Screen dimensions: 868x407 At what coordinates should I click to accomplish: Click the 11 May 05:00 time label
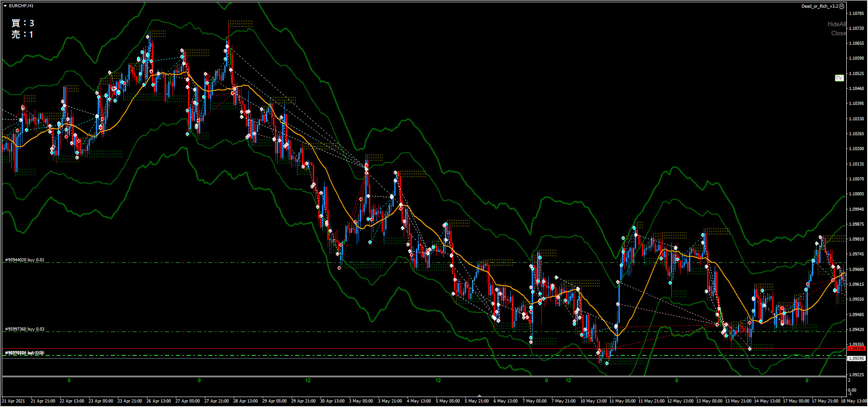(623, 401)
